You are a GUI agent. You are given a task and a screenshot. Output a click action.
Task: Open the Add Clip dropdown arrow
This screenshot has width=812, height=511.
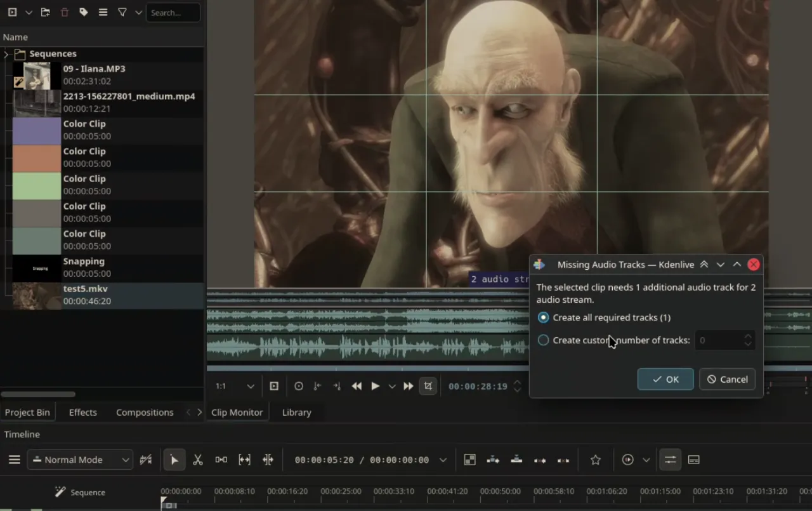click(29, 12)
